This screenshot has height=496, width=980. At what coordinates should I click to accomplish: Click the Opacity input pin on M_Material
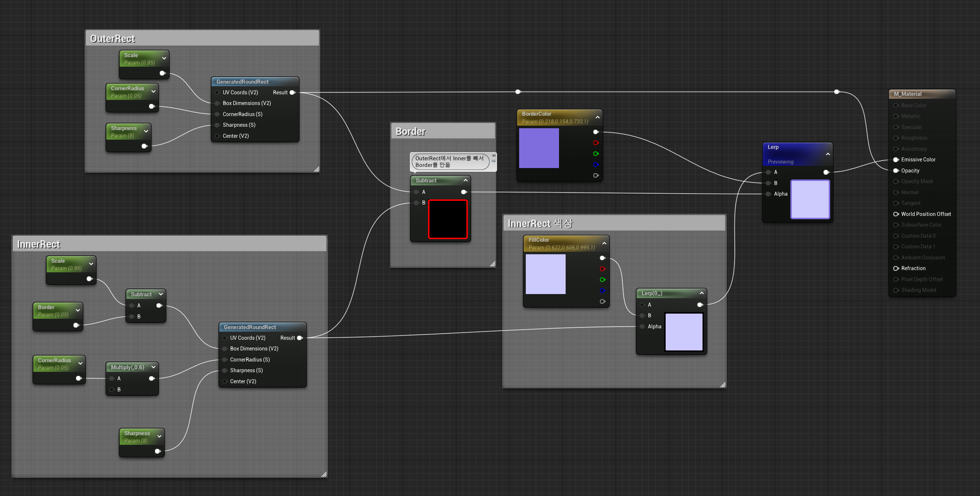tap(896, 171)
